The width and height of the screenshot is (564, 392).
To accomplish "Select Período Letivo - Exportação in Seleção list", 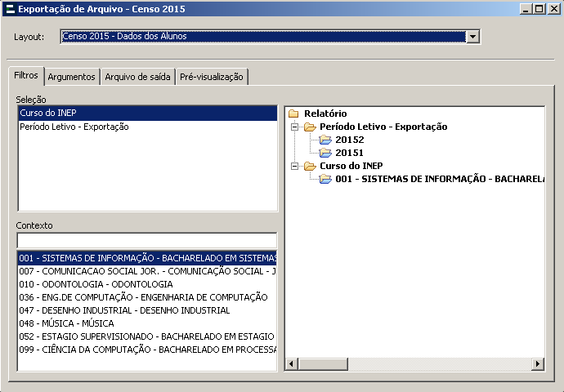I will 74,127.
